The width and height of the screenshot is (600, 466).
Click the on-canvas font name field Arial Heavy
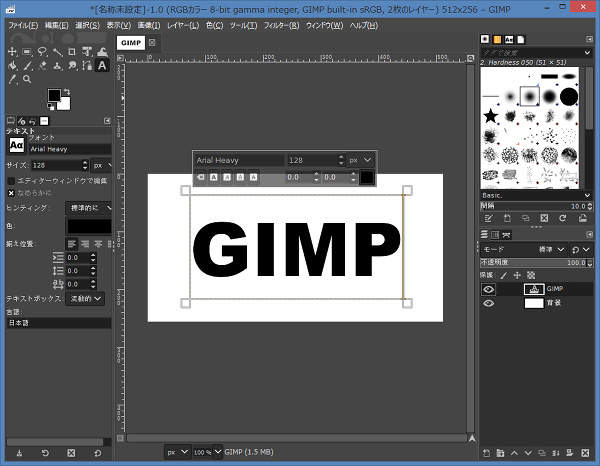tap(238, 160)
